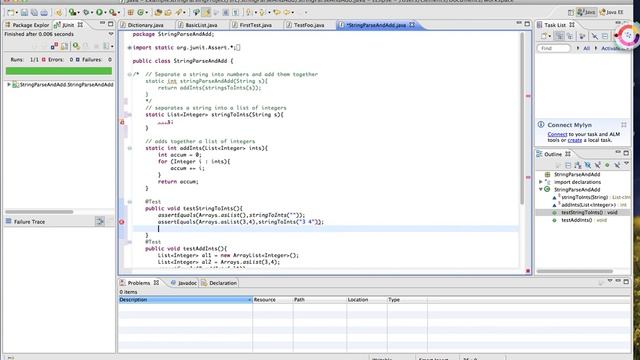Maximize the Outline view panel
Viewport: 640px width, 360px height.
tap(626, 153)
